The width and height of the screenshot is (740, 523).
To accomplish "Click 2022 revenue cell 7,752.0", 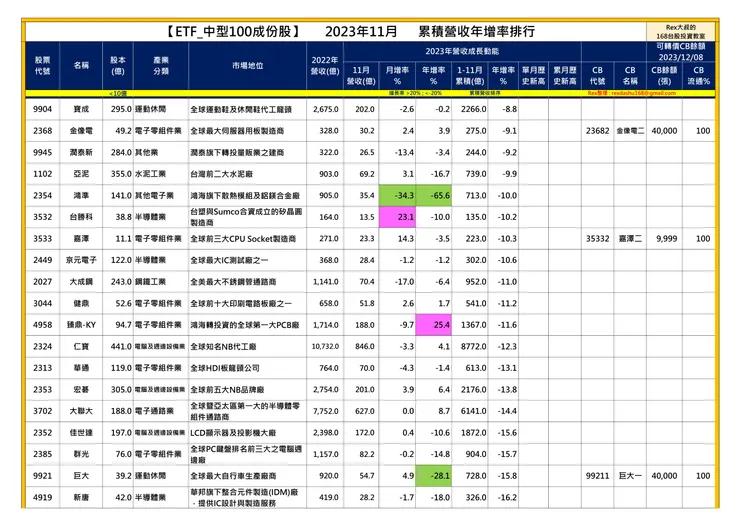I will tap(326, 411).
